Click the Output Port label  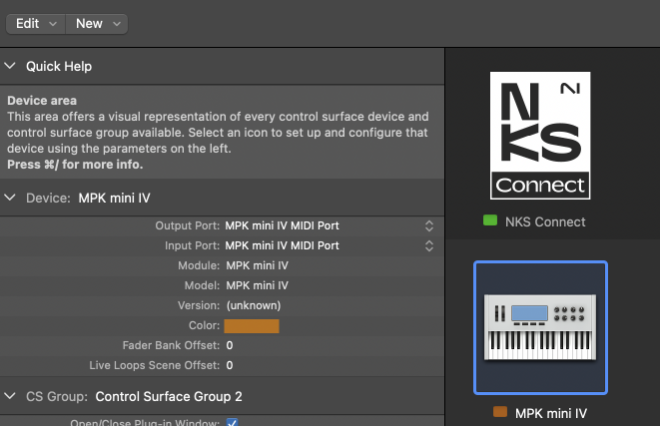tap(187, 226)
